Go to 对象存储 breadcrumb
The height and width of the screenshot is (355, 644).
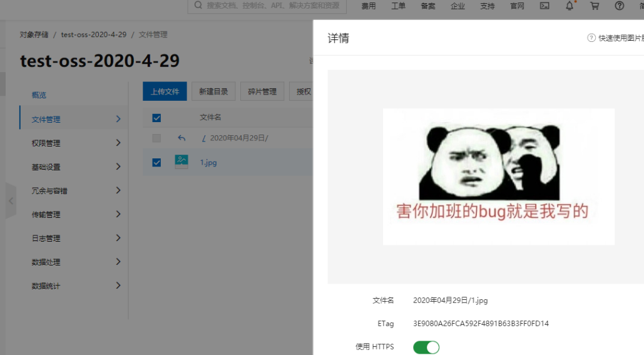coord(34,34)
